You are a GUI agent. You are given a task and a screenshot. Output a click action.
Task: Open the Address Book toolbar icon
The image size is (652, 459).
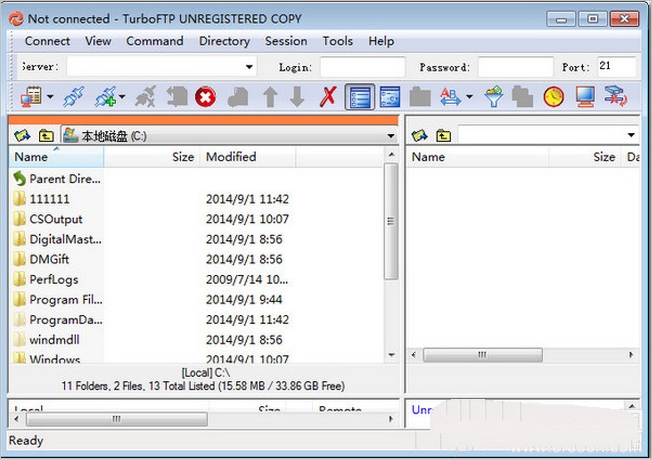pyautogui.click(x=31, y=97)
